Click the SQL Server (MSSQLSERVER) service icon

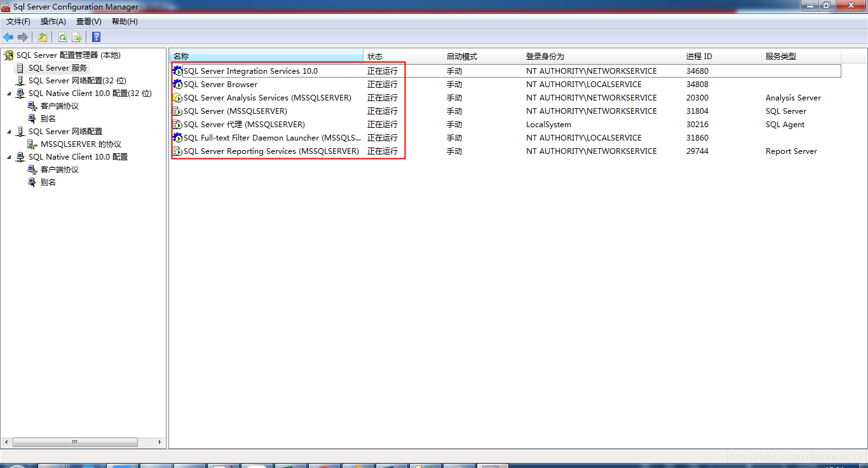[178, 111]
